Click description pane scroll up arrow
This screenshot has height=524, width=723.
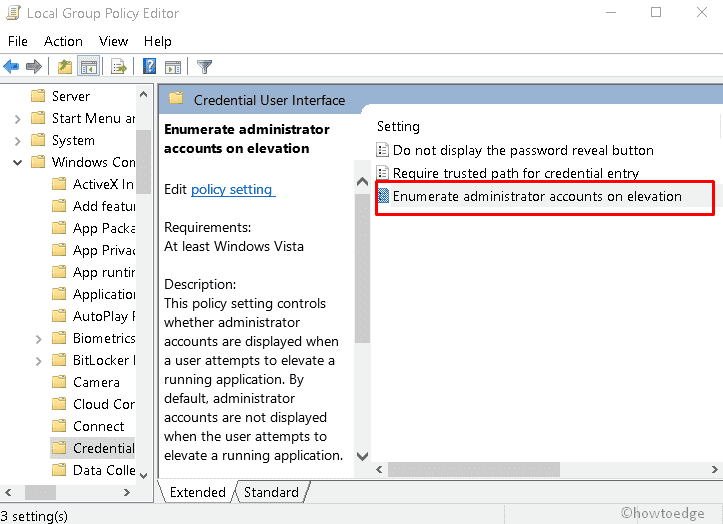362,181
